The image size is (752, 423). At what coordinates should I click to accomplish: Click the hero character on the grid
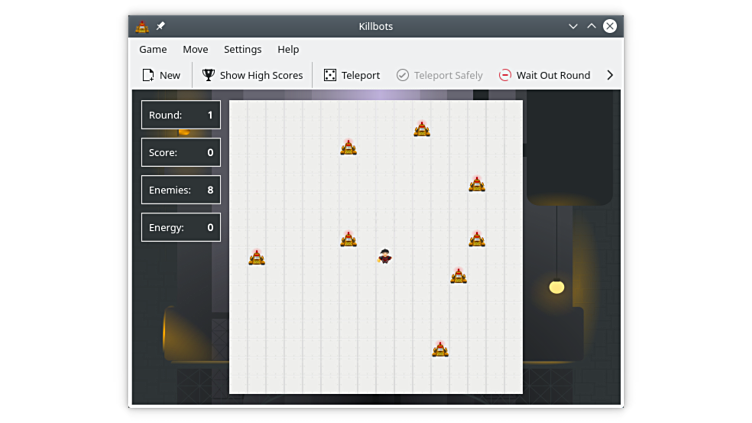pyautogui.click(x=385, y=257)
